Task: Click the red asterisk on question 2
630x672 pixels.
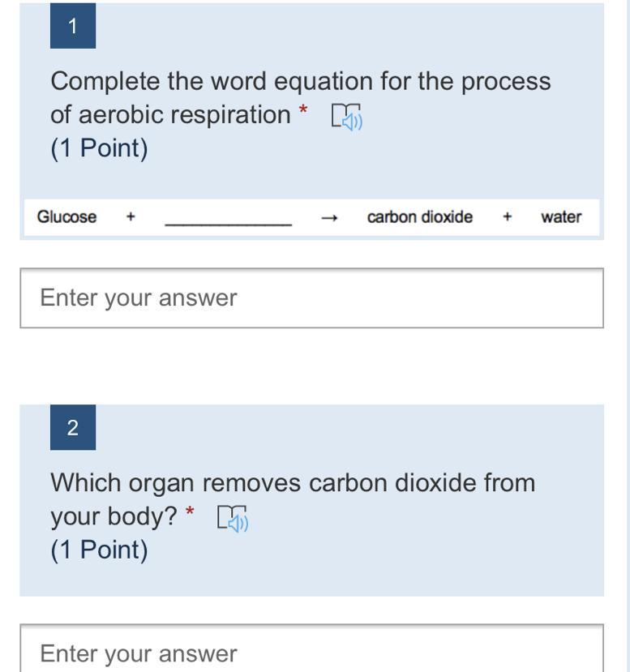Action: pyautogui.click(x=190, y=513)
